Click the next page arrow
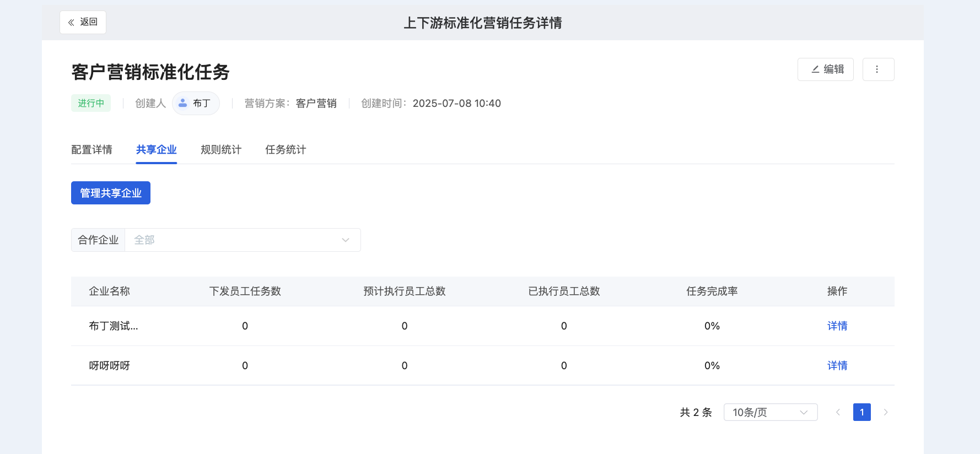 886,412
